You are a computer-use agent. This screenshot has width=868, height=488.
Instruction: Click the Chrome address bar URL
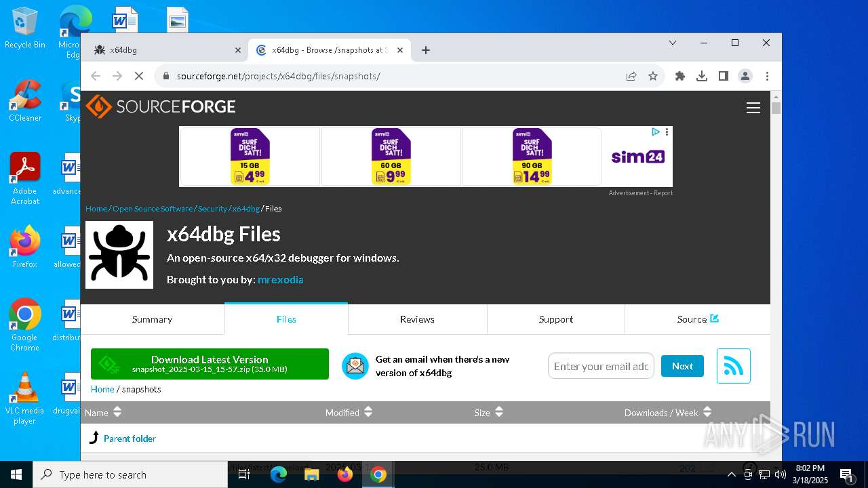click(x=278, y=76)
